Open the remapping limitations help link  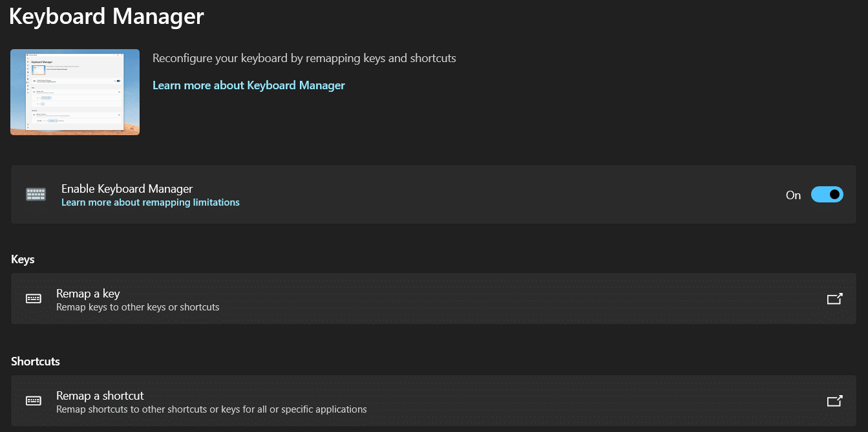150,202
